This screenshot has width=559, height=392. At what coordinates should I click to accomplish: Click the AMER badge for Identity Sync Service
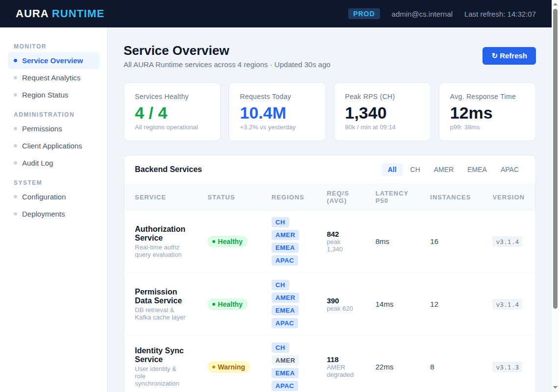pyautogui.click(x=285, y=360)
